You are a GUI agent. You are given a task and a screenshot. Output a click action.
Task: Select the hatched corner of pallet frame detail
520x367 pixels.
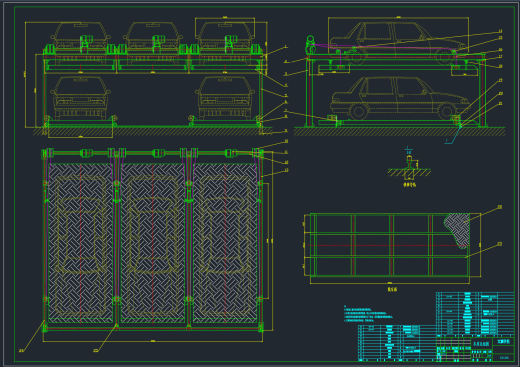458,230
